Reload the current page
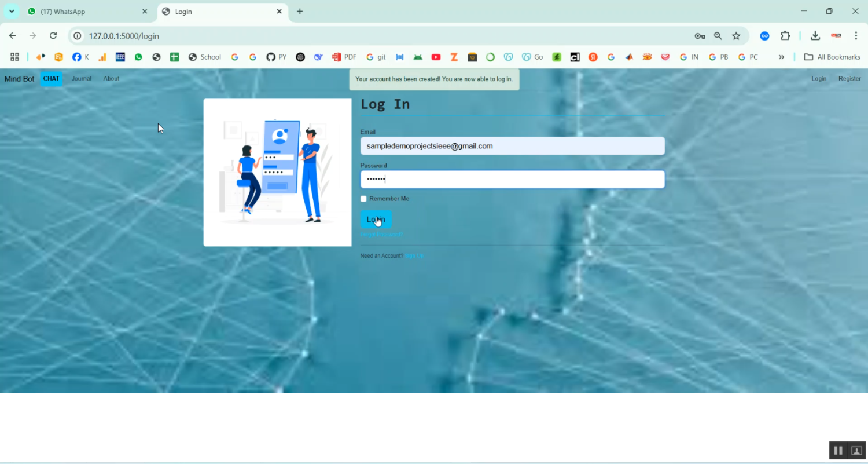Viewport: 868px width, 464px height. [x=53, y=36]
